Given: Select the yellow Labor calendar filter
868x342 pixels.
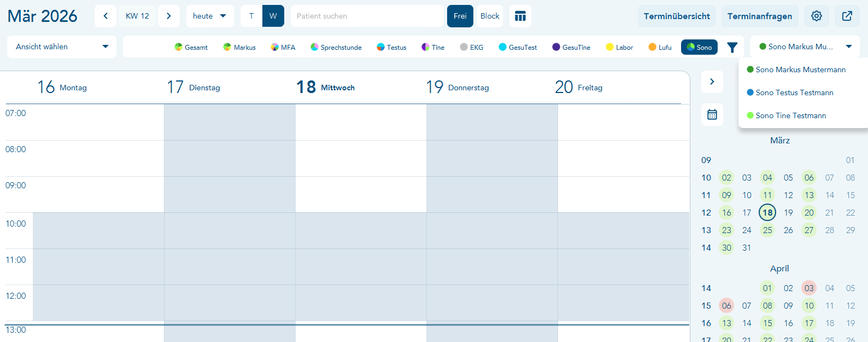Looking at the screenshot, I should [x=619, y=48].
